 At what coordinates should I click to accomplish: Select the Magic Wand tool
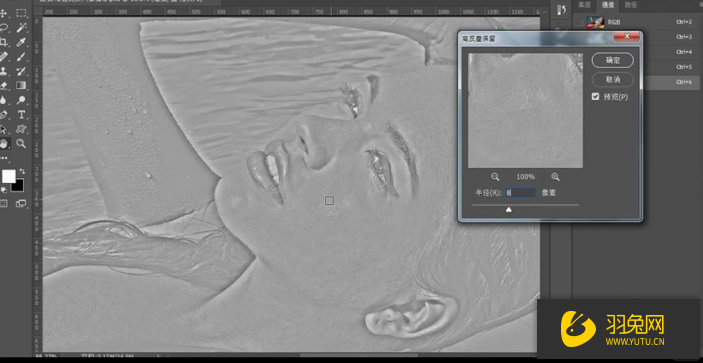tap(21, 28)
